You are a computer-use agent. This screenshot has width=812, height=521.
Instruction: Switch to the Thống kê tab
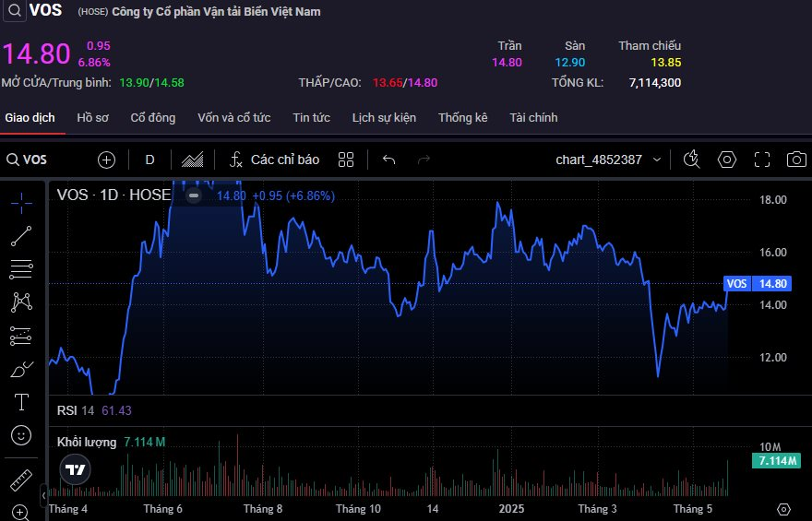(x=463, y=118)
